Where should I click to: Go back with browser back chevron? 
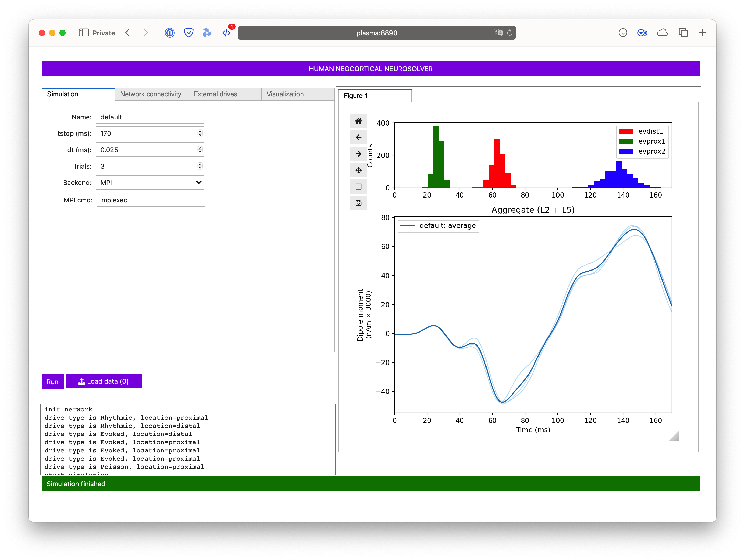[128, 33]
